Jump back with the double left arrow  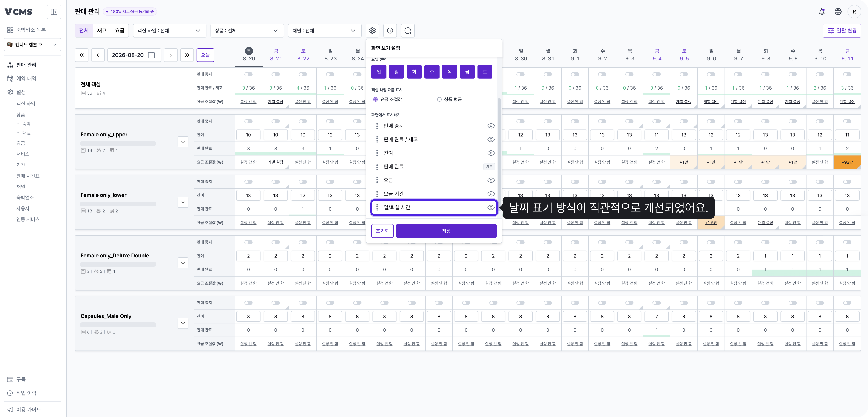tap(82, 55)
